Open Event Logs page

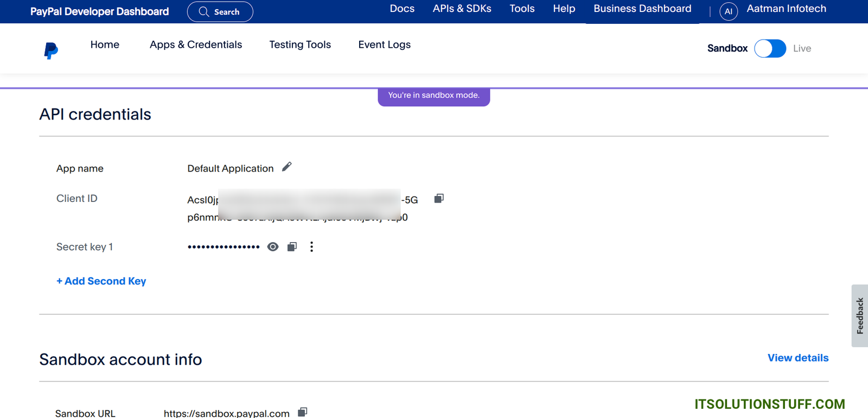(x=384, y=45)
